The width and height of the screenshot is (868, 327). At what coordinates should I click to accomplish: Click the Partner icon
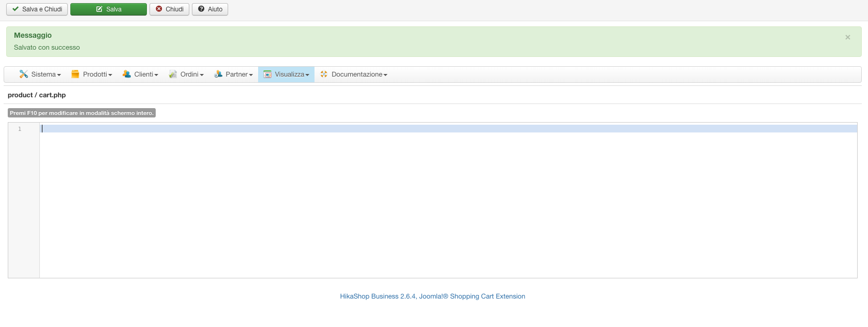click(x=218, y=74)
